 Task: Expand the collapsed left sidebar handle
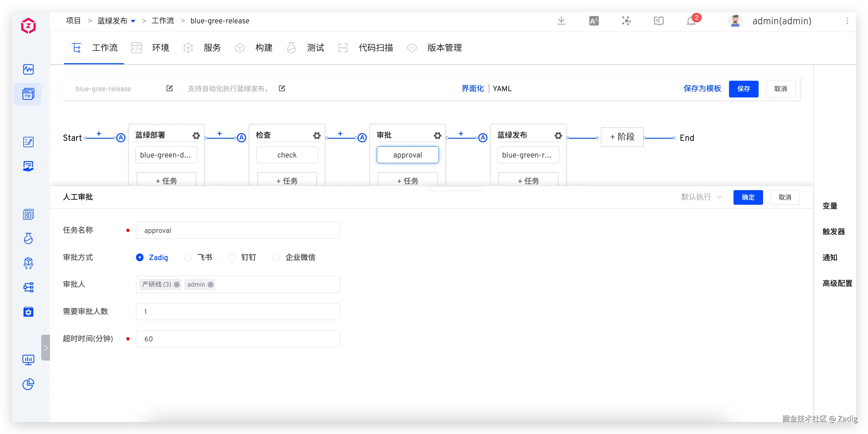pyautogui.click(x=45, y=348)
